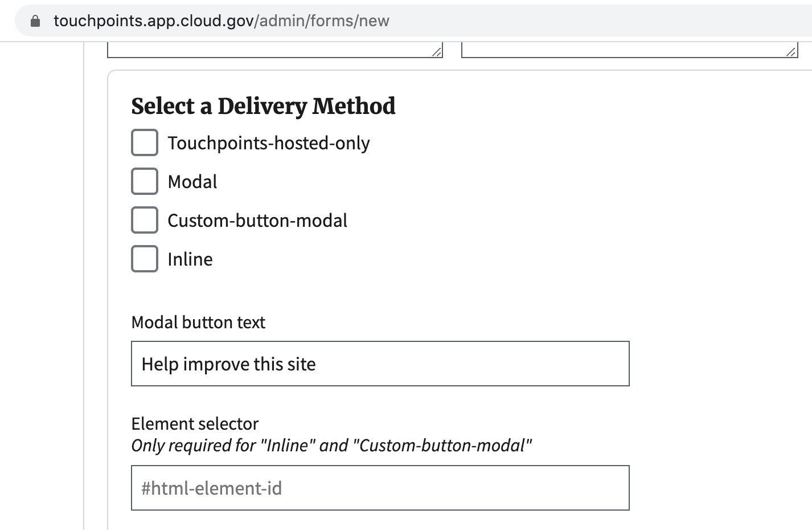The height and width of the screenshot is (530, 812).
Task: Select the touchpoints.app.cloud.gov URL in address bar
Action: pyautogui.click(x=221, y=21)
